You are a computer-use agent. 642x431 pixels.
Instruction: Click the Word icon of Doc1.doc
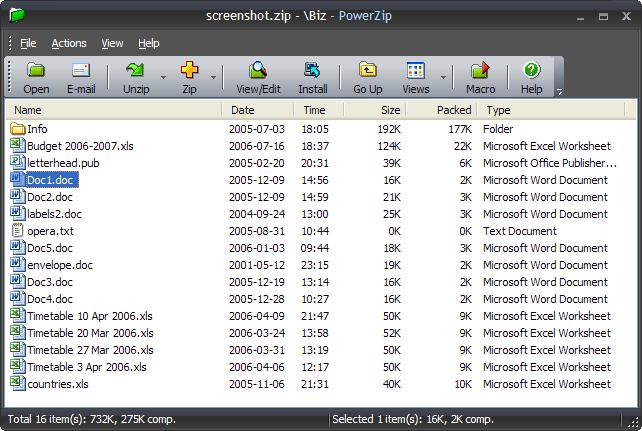pyautogui.click(x=18, y=180)
